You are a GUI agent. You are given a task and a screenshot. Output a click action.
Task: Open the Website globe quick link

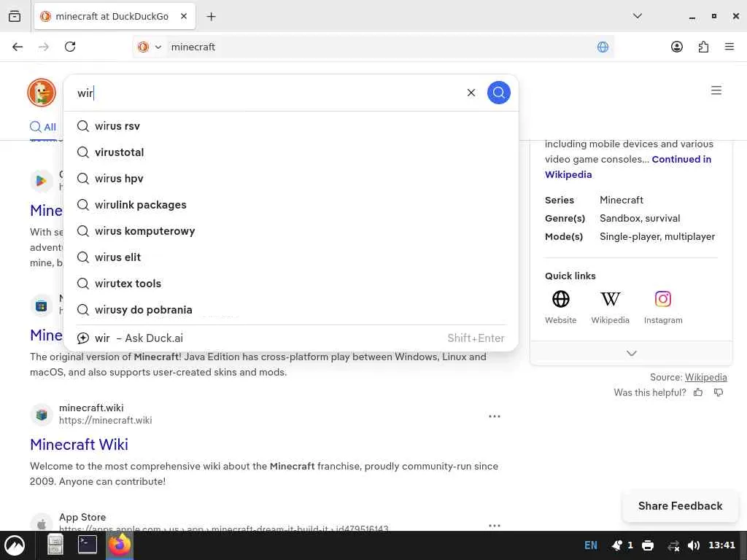click(560, 299)
